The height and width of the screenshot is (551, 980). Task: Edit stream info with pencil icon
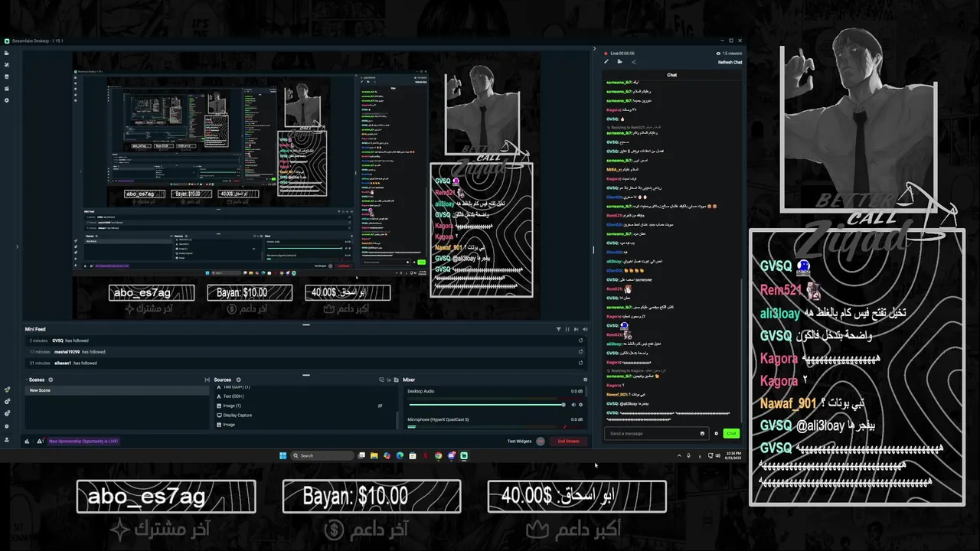point(606,61)
